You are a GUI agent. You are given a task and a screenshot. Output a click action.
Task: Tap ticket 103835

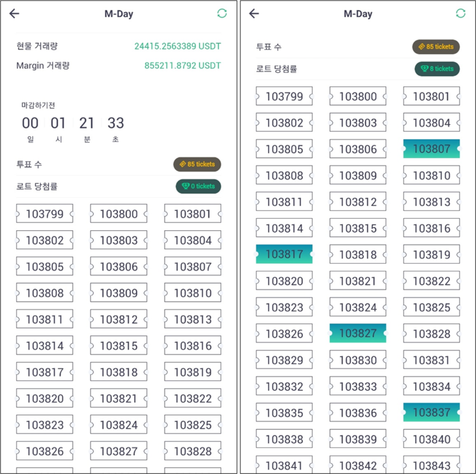(x=284, y=413)
